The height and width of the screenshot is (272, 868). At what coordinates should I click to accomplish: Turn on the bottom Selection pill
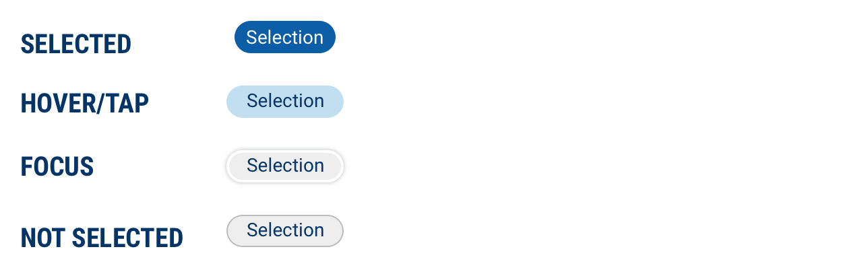tap(284, 231)
